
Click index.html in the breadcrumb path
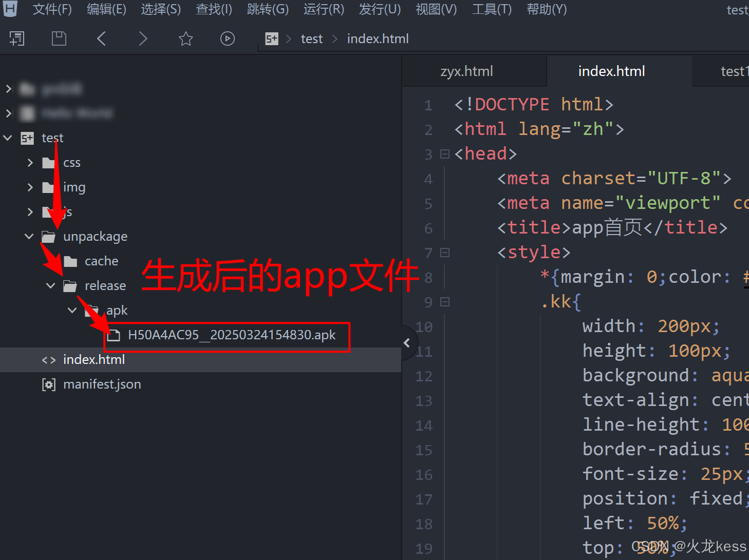(378, 38)
